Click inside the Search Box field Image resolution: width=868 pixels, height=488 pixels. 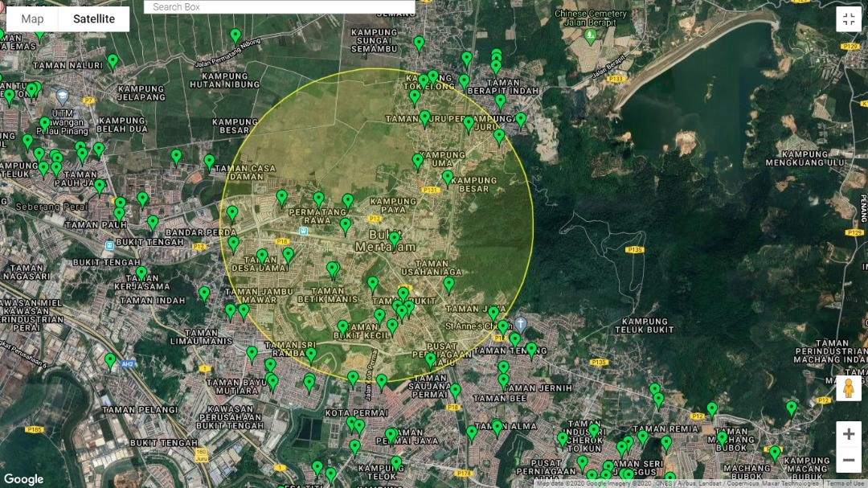pyautogui.click(x=279, y=6)
